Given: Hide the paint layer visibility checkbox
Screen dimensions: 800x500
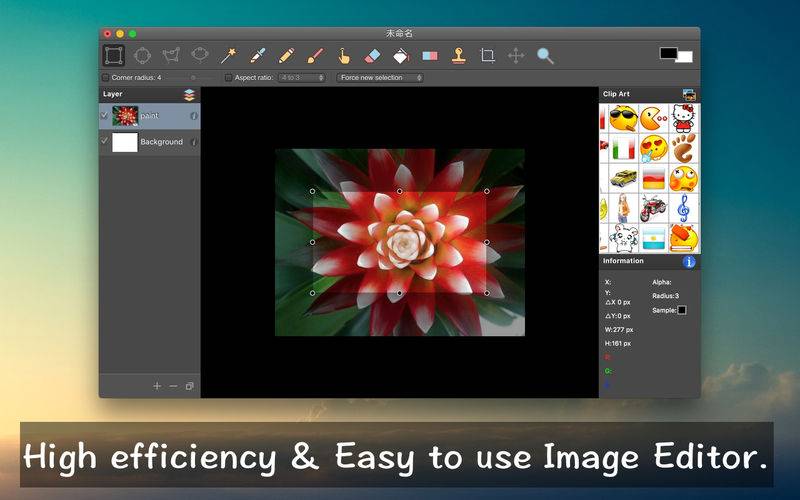Looking at the screenshot, I should coord(105,115).
